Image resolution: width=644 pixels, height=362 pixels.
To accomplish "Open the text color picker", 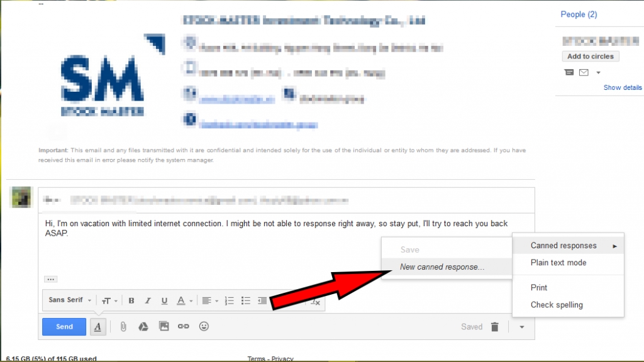I will 184,301.
